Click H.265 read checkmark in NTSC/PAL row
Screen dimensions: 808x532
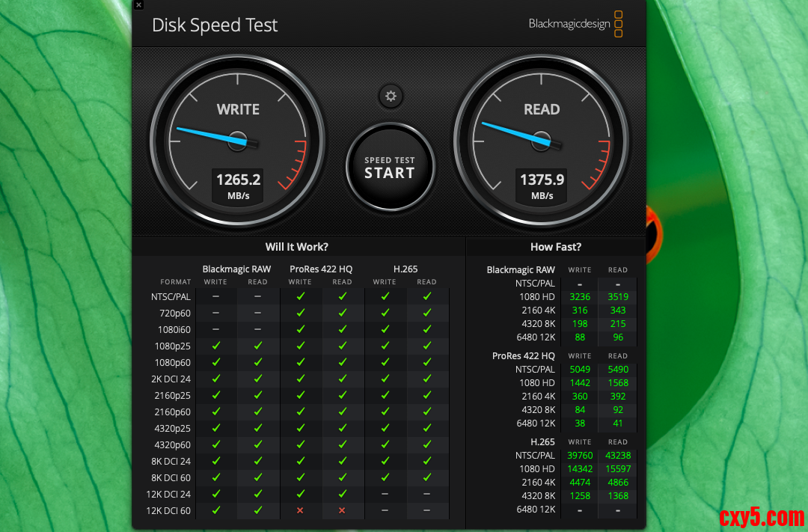click(x=426, y=296)
